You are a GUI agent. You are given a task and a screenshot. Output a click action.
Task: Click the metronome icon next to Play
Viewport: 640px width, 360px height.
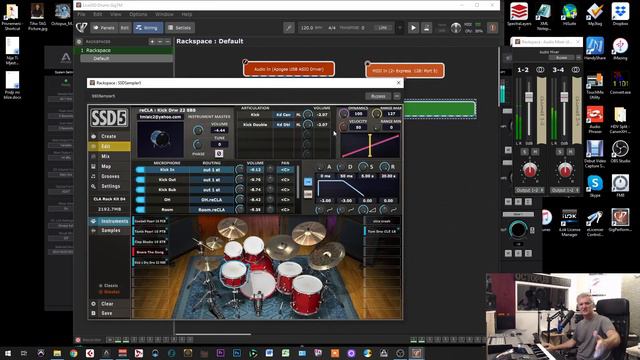(426, 28)
